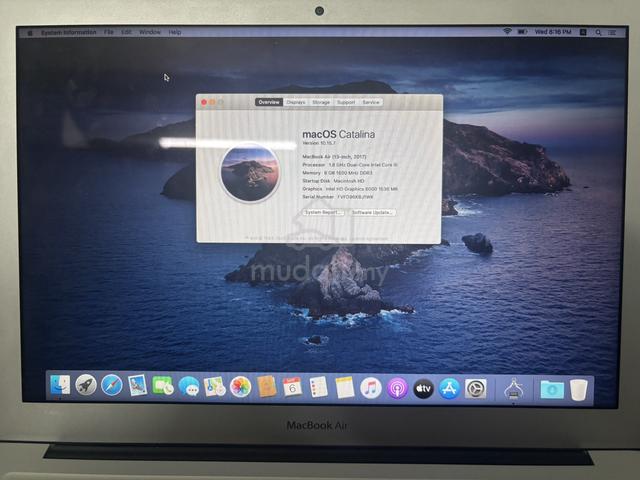Switch to the Displays tab
This screenshot has height=480, width=640.
296,102
